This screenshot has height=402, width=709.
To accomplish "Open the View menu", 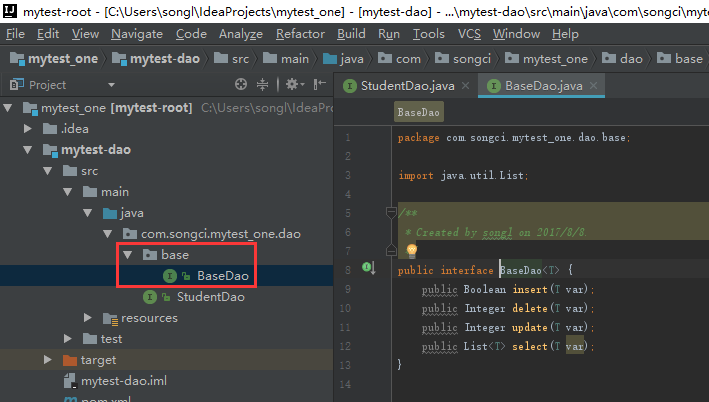I will [x=85, y=34].
